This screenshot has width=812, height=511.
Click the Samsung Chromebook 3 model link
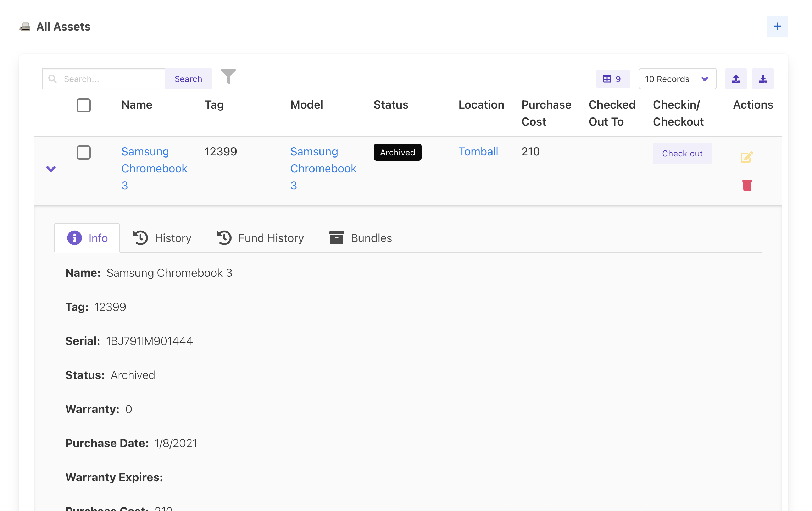point(323,169)
